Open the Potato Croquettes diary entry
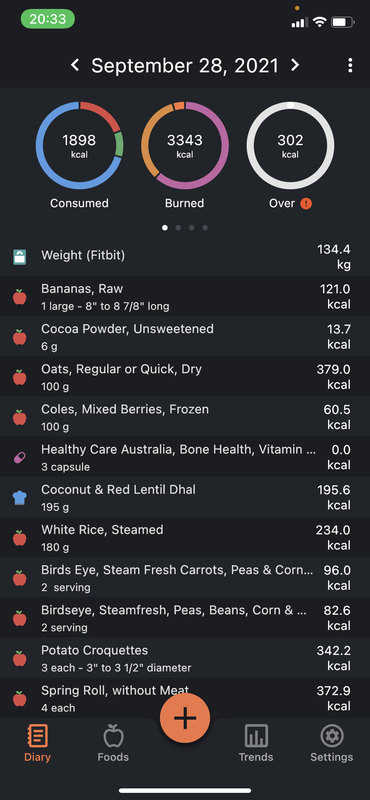Viewport: 370px width, 800px height. tap(185, 658)
